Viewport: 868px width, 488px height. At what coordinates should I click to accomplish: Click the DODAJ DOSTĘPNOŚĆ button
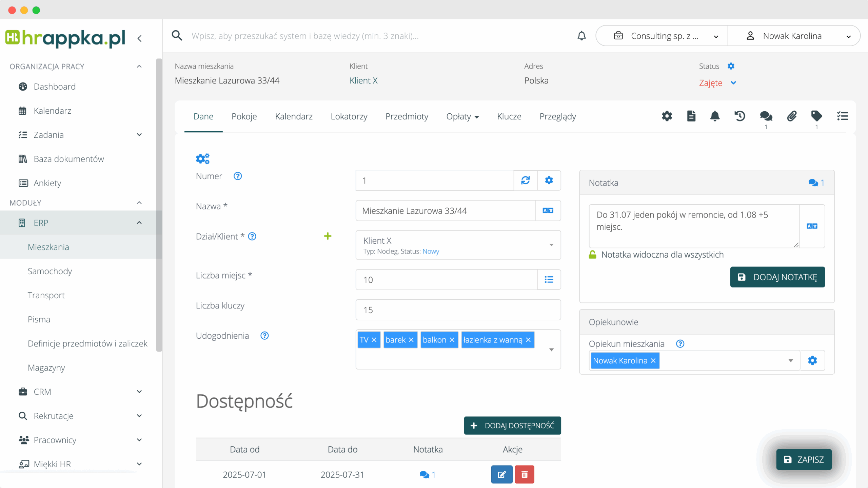(512, 426)
